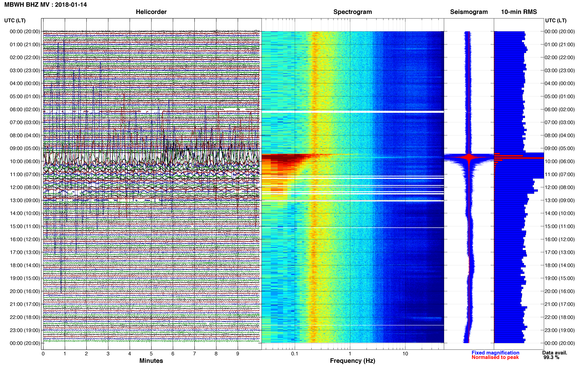Click the right '15:00 (11:00)' time label
The height and width of the screenshot is (368, 588).
click(560, 226)
